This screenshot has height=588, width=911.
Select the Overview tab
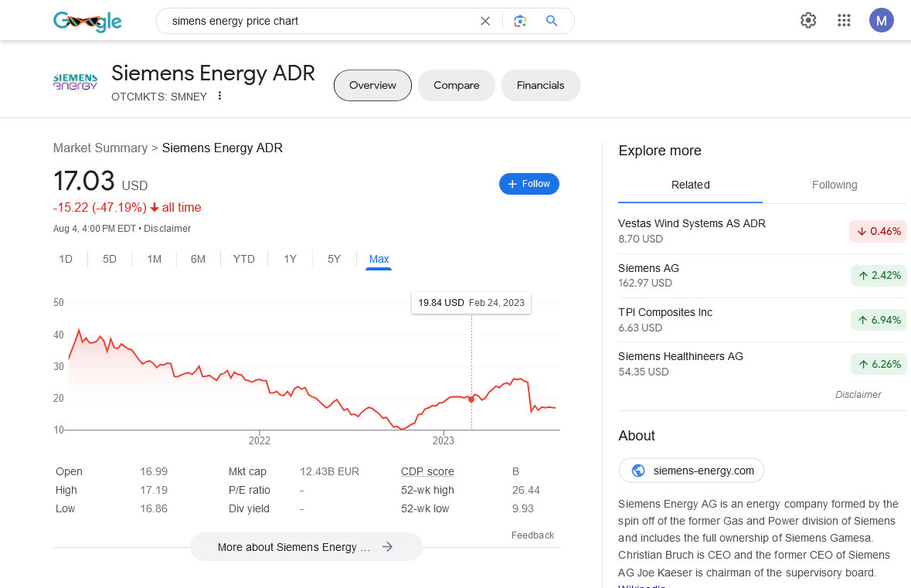coord(372,86)
